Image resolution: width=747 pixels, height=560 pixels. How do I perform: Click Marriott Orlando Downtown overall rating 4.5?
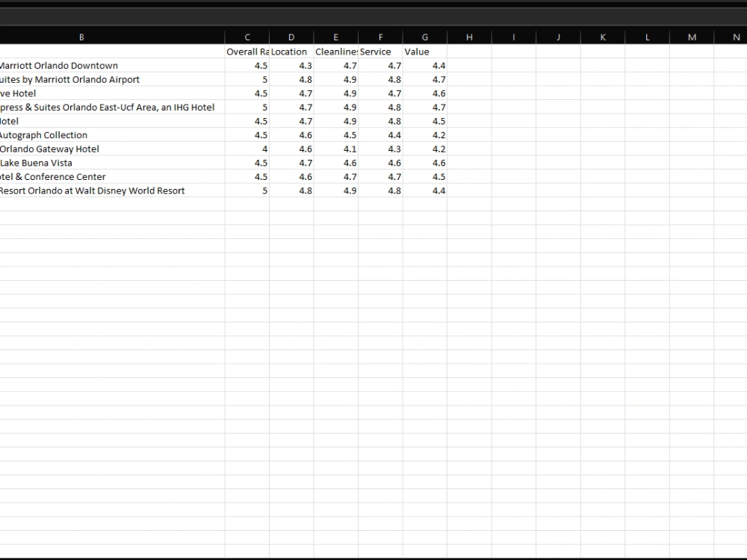[247, 65]
